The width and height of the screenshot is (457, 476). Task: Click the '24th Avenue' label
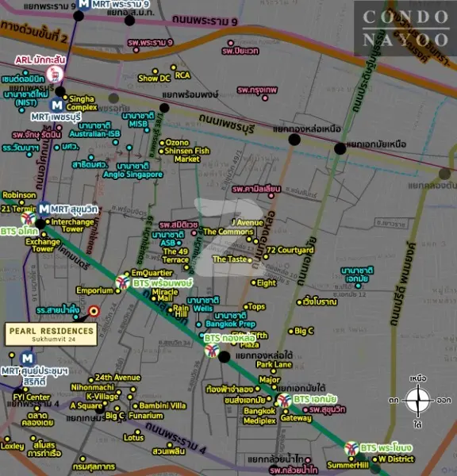click(x=117, y=378)
